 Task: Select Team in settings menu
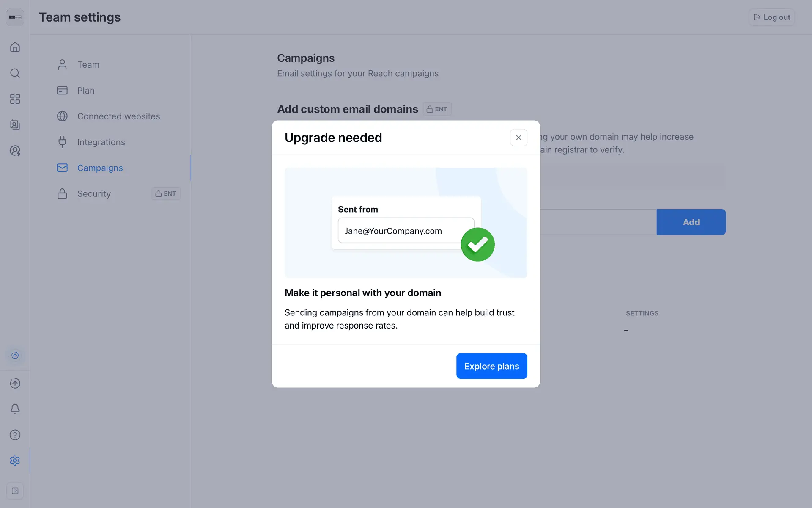[x=88, y=65]
